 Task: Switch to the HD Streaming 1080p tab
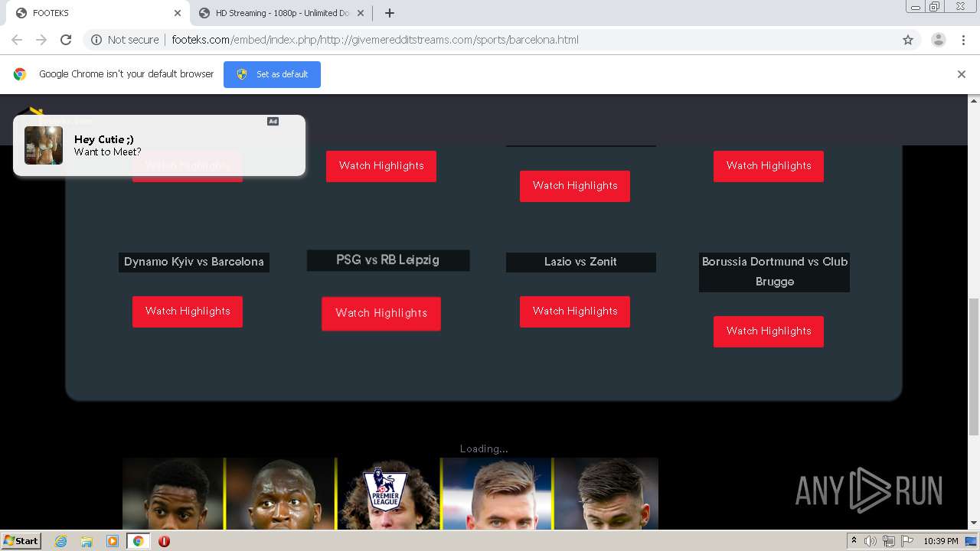[283, 13]
